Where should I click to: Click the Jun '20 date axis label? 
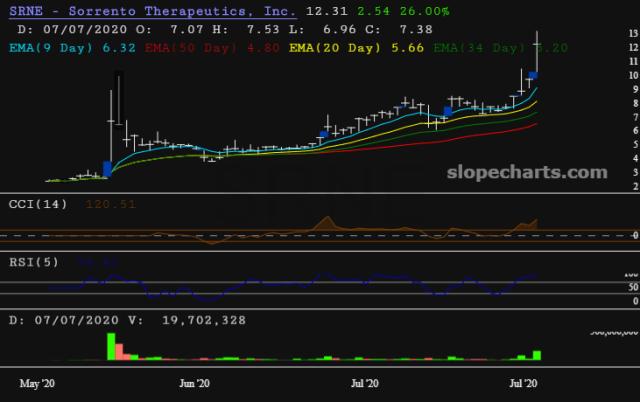click(x=196, y=383)
